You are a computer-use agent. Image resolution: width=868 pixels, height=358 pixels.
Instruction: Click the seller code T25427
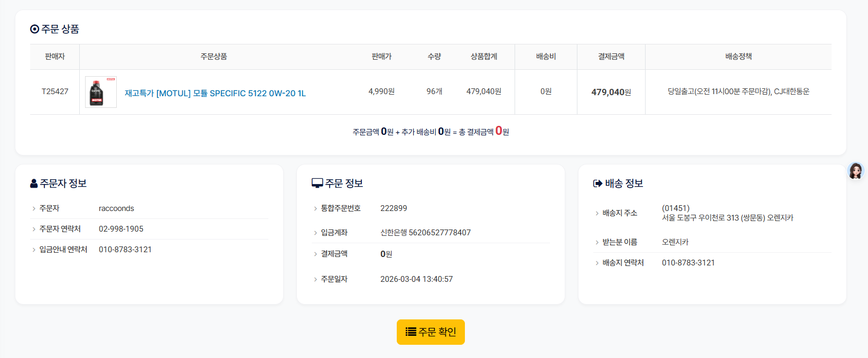click(55, 91)
